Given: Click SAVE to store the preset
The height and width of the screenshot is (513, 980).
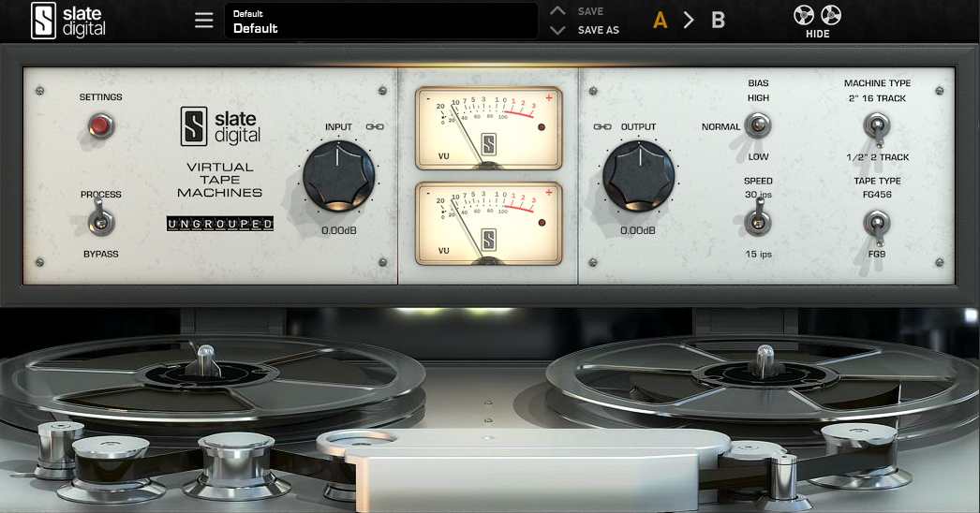Looking at the screenshot, I should point(590,11).
